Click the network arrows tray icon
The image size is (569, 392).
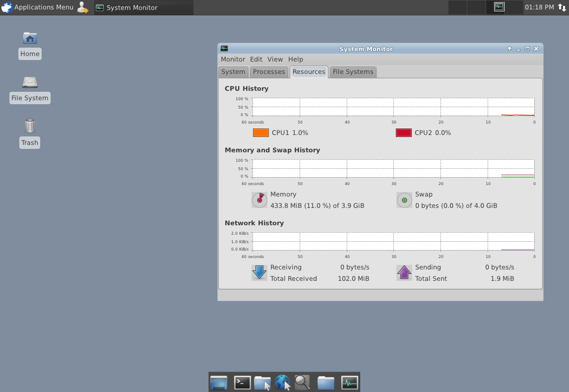click(x=562, y=7)
